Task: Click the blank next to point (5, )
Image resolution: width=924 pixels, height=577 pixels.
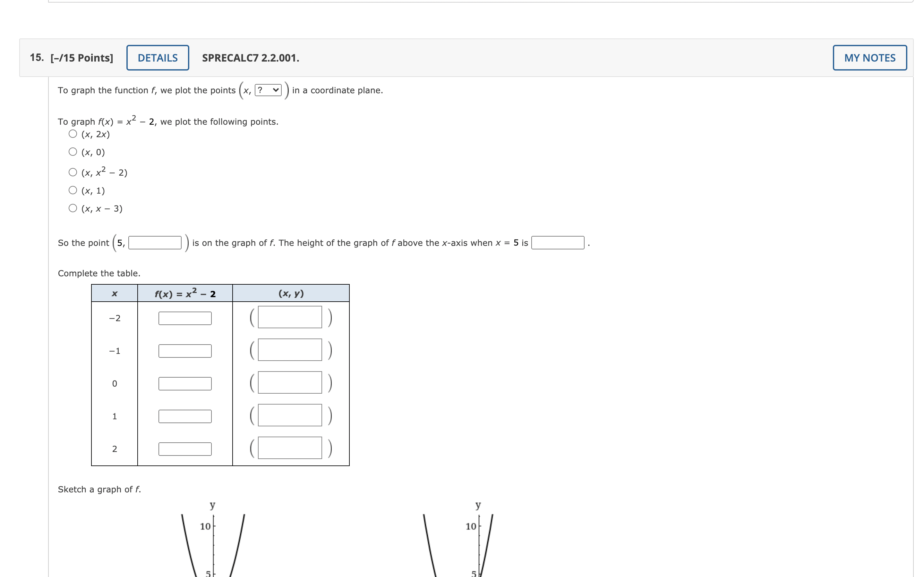Action: [155, 242]
